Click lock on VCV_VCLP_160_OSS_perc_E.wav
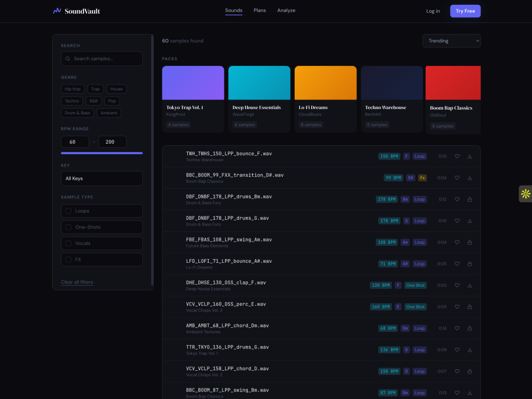The width and height of the screenshot is (532, 399). pyautogui.click(x=470, y=307)
